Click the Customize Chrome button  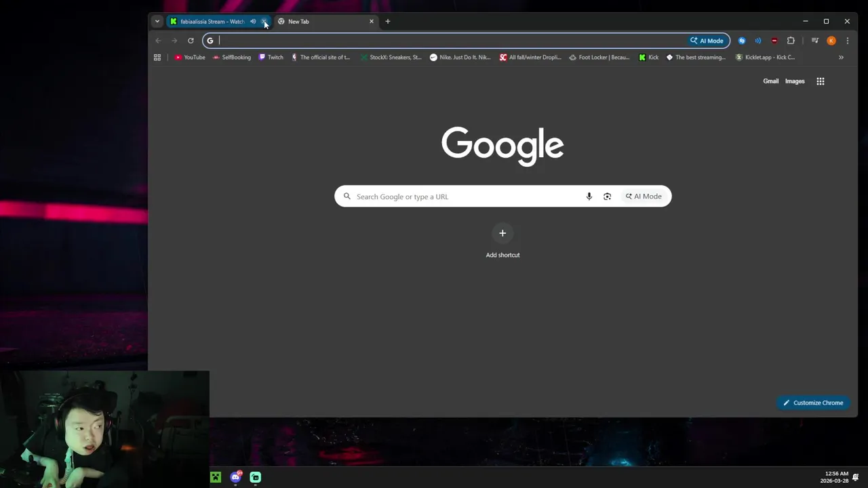pos(813,403)
